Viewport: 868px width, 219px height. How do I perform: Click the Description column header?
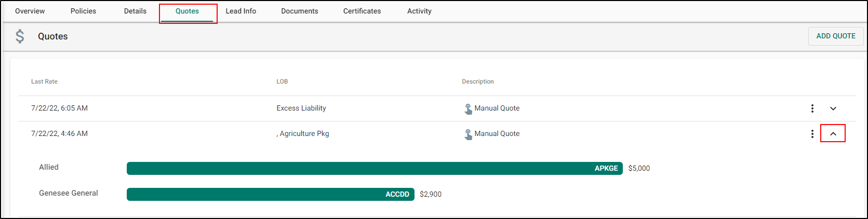pos(478,81)
